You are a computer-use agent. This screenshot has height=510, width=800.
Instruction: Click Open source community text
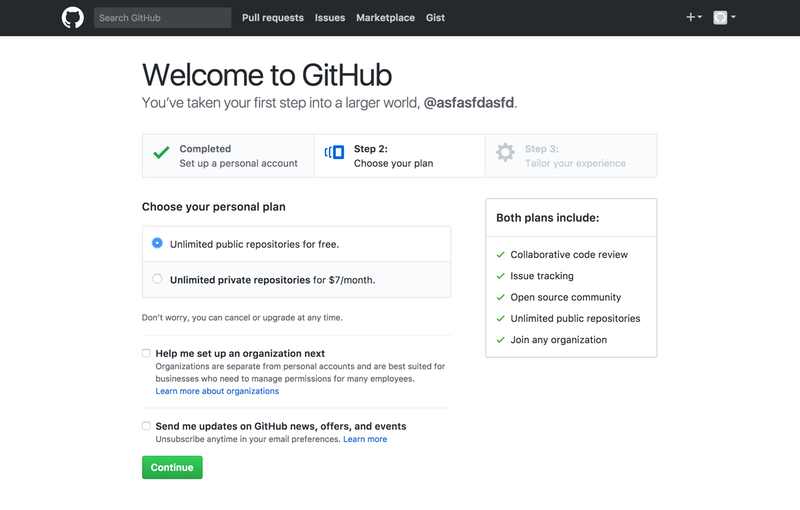point(566,297)
